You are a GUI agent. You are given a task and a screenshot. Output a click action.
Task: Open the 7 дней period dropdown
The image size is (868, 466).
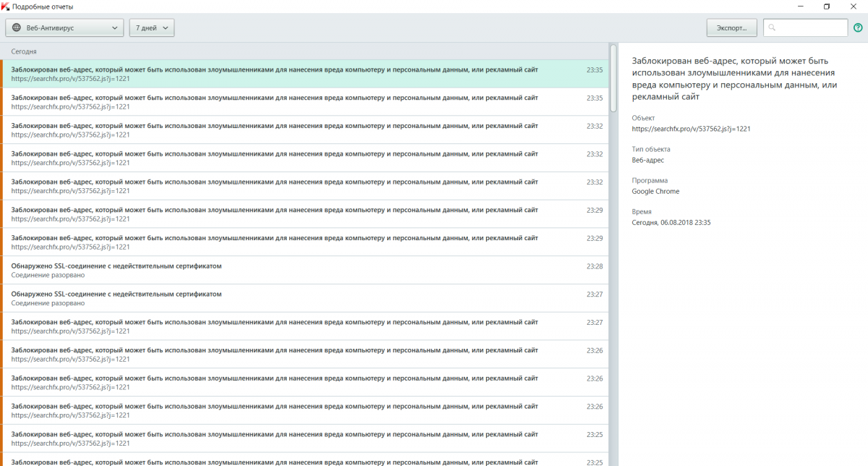pyautogui.click(x=151, y=27)
